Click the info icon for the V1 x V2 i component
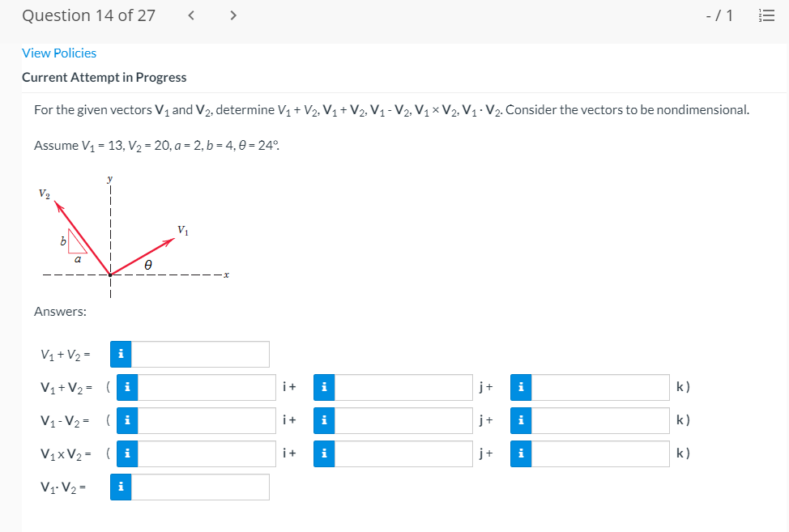The height and width of the screenshot is (532, 789). 127,453
